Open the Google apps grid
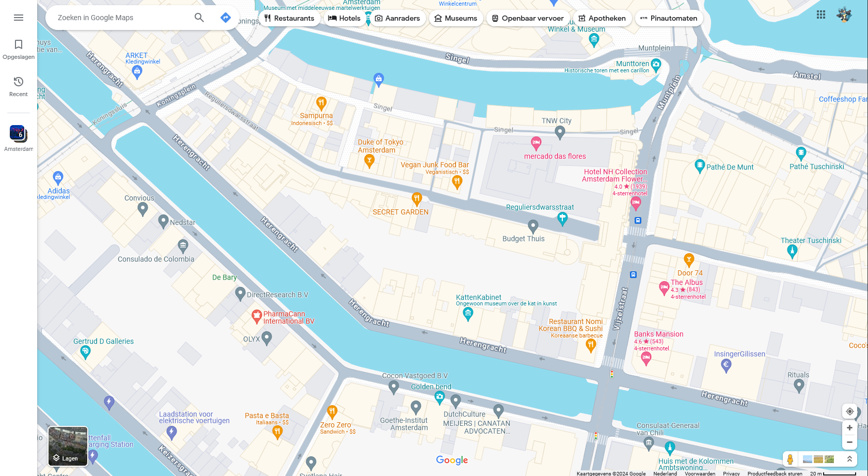Image resolution: width=868 pixels, height=476 pixels. click(821, 14)
